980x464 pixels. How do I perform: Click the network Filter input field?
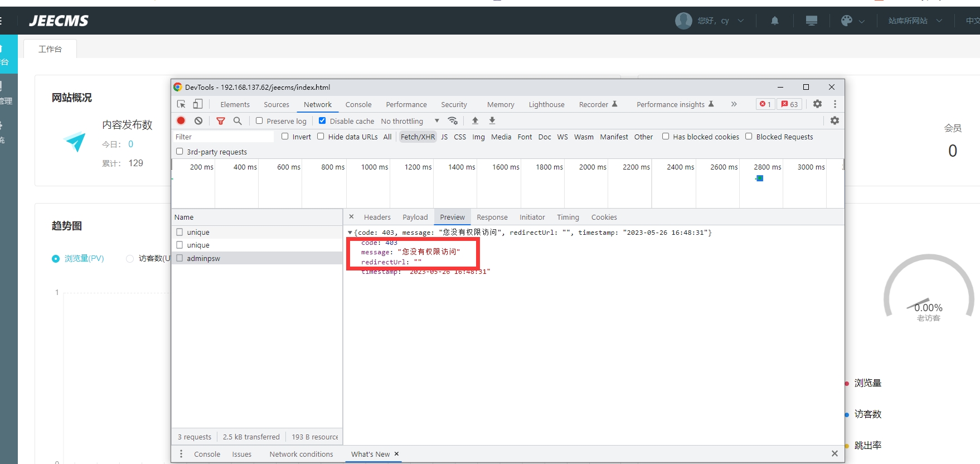coord(223,137)
